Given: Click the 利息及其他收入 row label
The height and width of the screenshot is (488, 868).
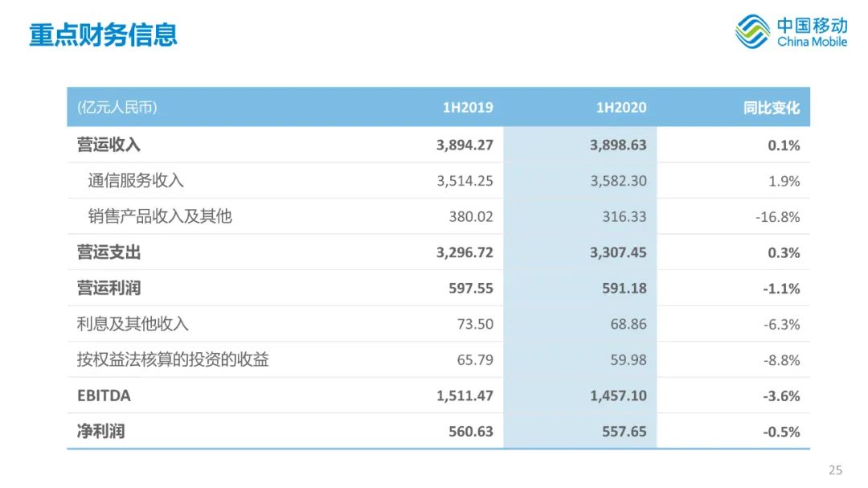Looking at the screenshot, I should point(133,324).
